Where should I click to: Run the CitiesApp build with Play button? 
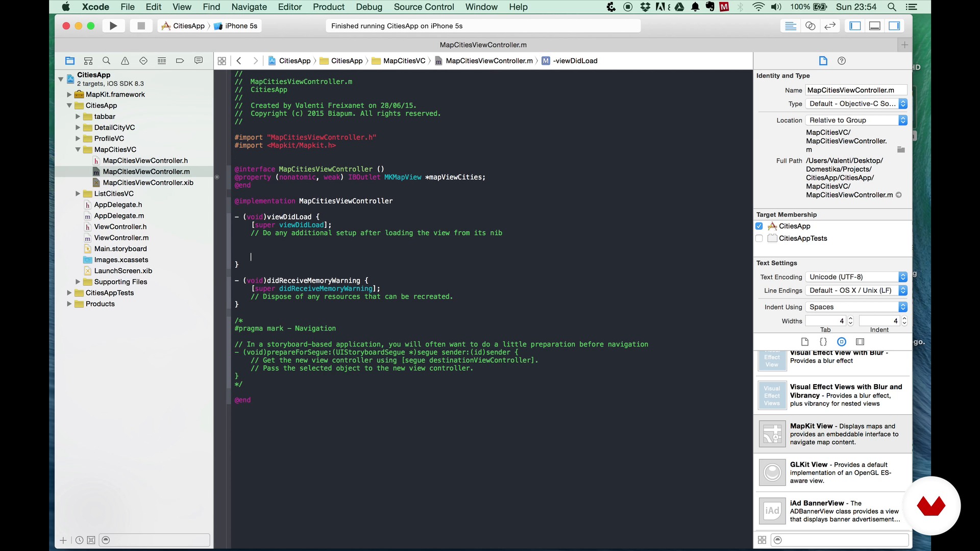[113, 26]
